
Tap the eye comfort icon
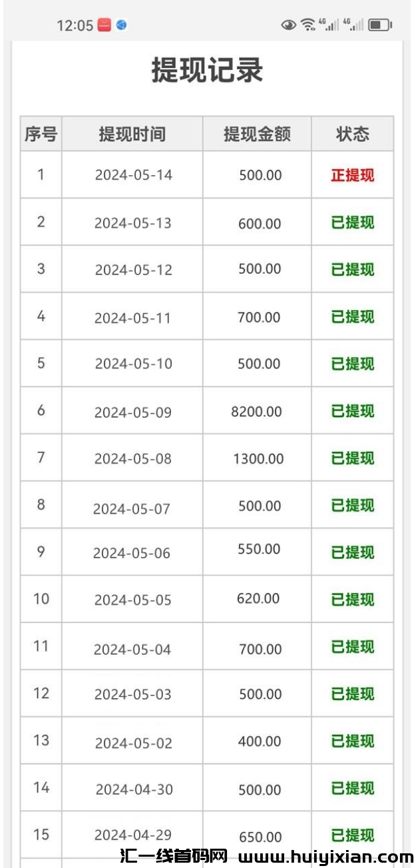pyautogui.click(x=288, y=25)
